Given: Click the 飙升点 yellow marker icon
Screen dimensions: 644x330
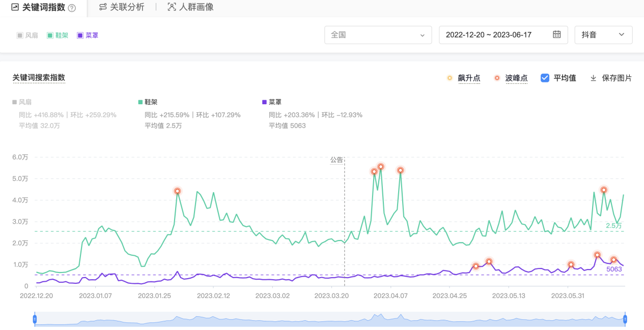Looking at the screenshot, I should (450, 78).
